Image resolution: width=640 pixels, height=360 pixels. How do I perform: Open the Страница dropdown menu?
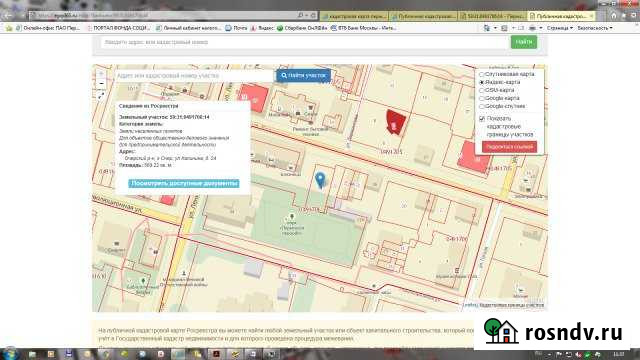pos(560,28)
